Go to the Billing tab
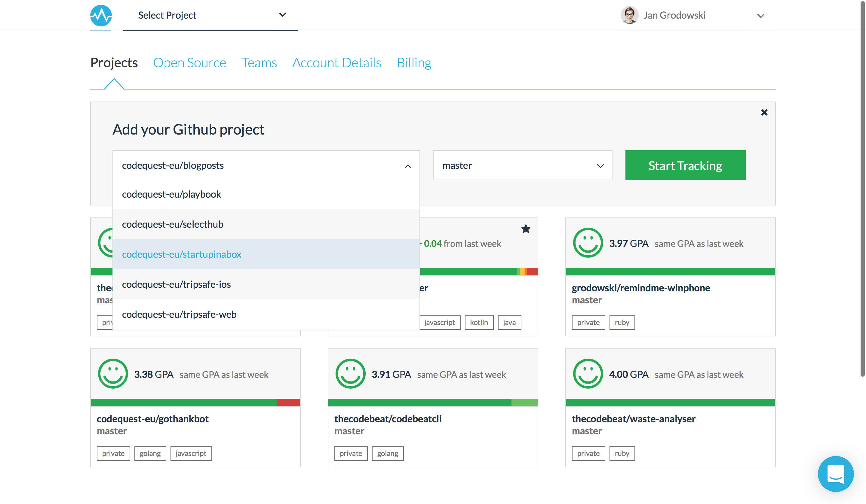The image size is (866, 504). 414,62
